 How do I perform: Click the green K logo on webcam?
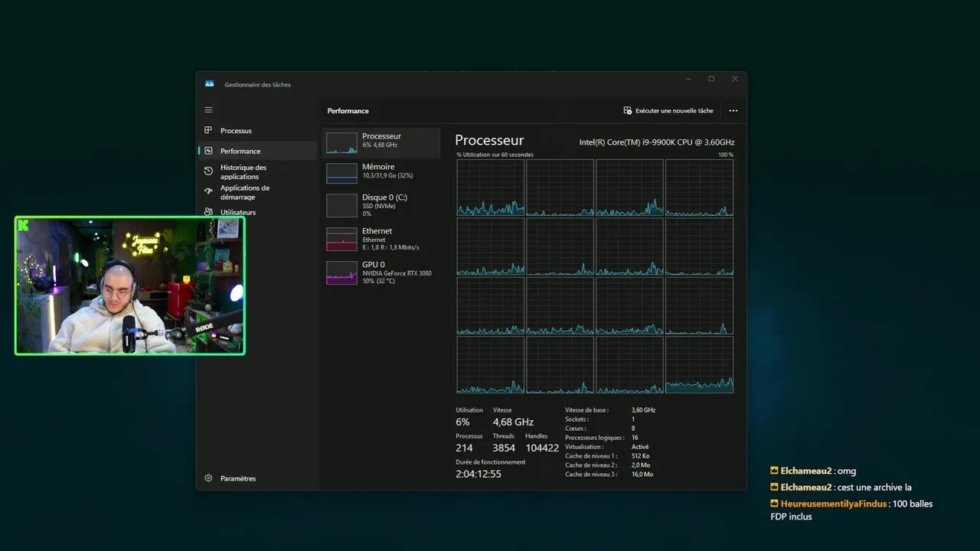(x=24, y=225)
